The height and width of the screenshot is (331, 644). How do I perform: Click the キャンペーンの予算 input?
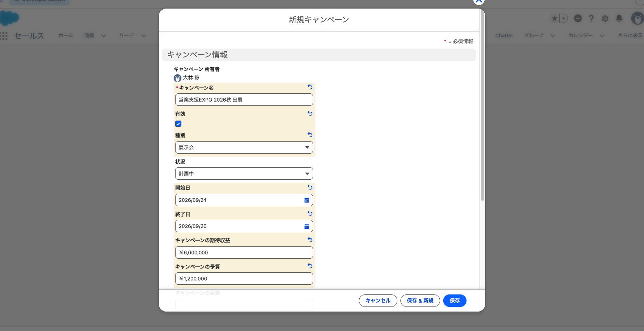pos(244,278)
